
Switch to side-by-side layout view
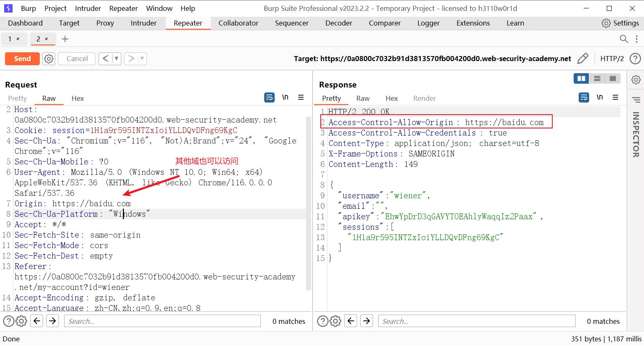coord(581,78)
